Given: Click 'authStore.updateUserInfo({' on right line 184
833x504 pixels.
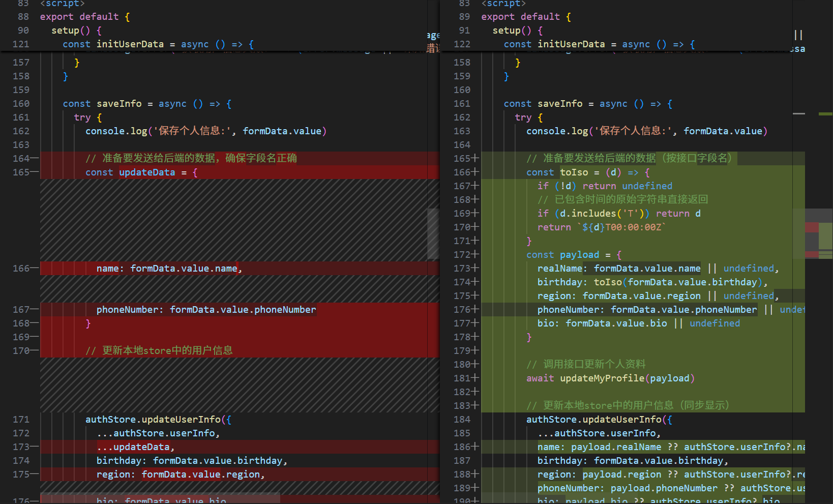Looking at the screenshot, I should tap(599, 420).
